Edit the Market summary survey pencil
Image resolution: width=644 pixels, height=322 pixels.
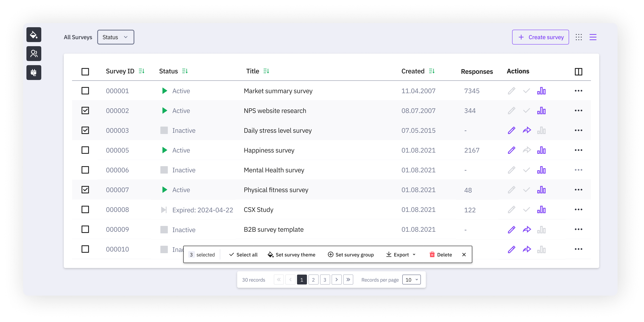(512, 91)
